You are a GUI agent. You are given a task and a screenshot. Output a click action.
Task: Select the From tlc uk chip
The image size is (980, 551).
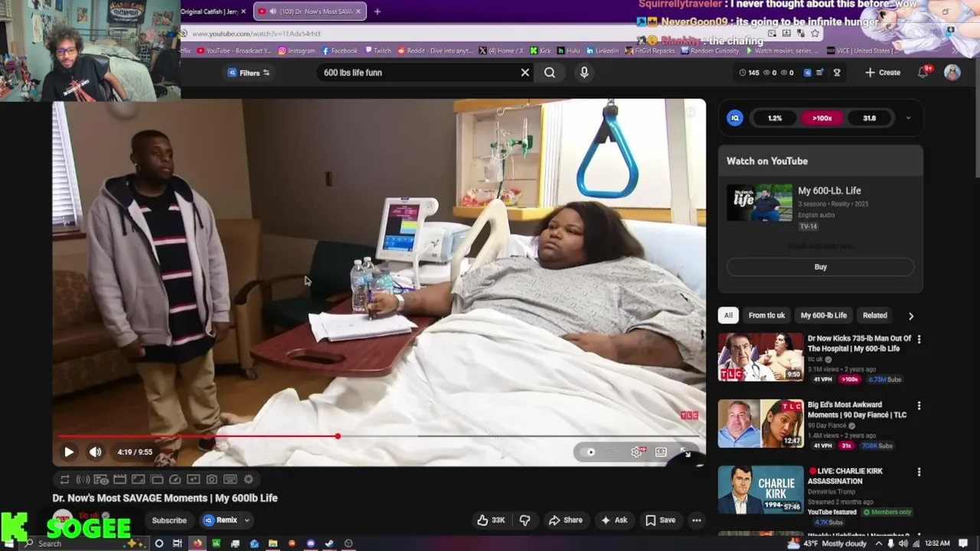766,315
